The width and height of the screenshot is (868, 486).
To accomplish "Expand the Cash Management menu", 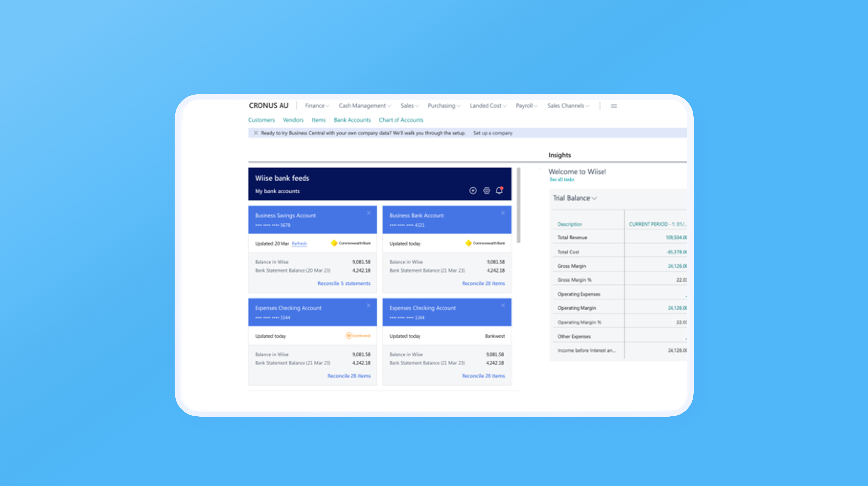I will pos(364,106).
